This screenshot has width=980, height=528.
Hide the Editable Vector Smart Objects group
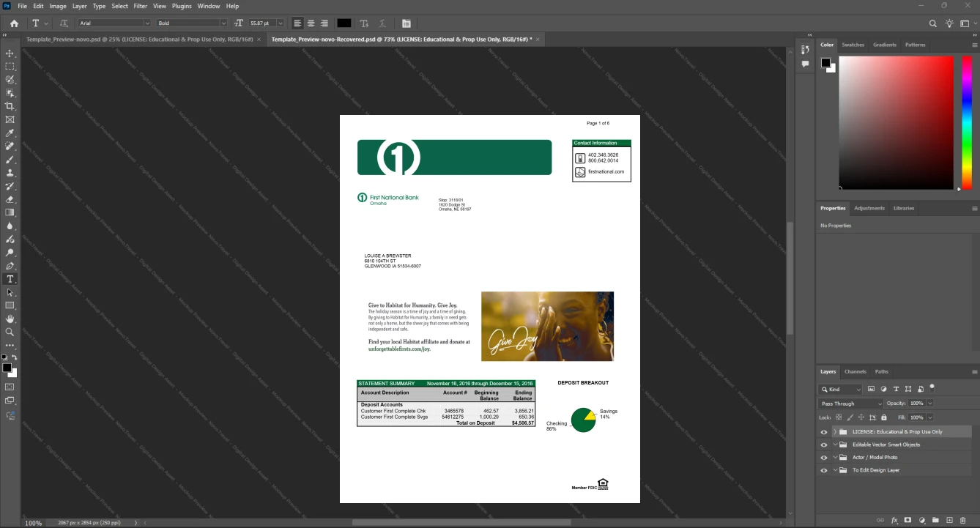[x=824, y=445]
